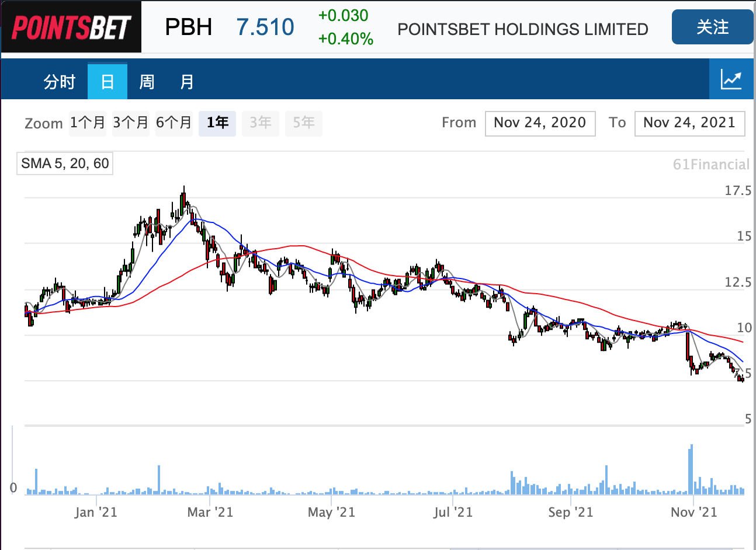Open the chart indicator icon

tap(731, 79)
